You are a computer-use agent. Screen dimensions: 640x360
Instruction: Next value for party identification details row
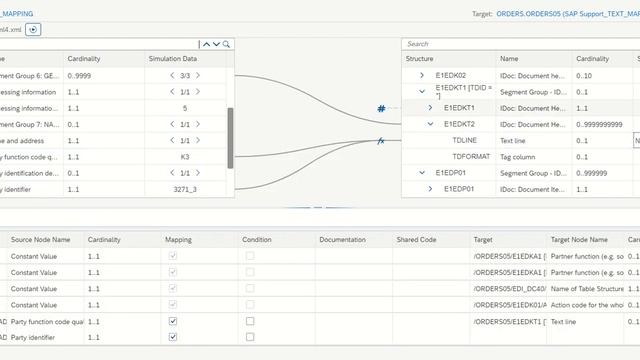[x=198, y=173]
